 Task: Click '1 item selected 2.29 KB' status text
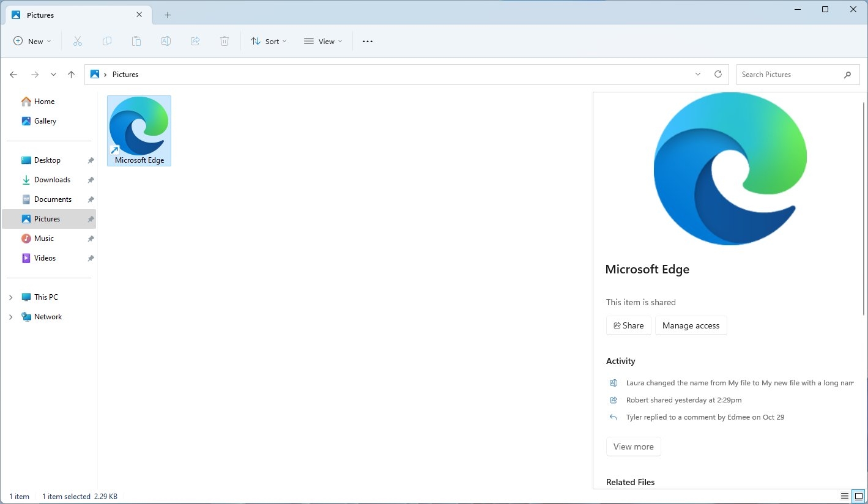(80, 497)
